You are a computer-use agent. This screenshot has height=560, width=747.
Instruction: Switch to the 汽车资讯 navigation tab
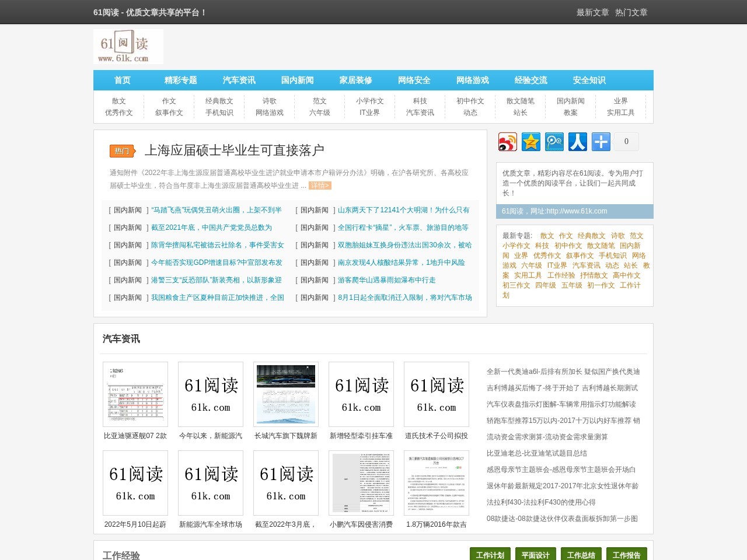(x=239, y=80)
